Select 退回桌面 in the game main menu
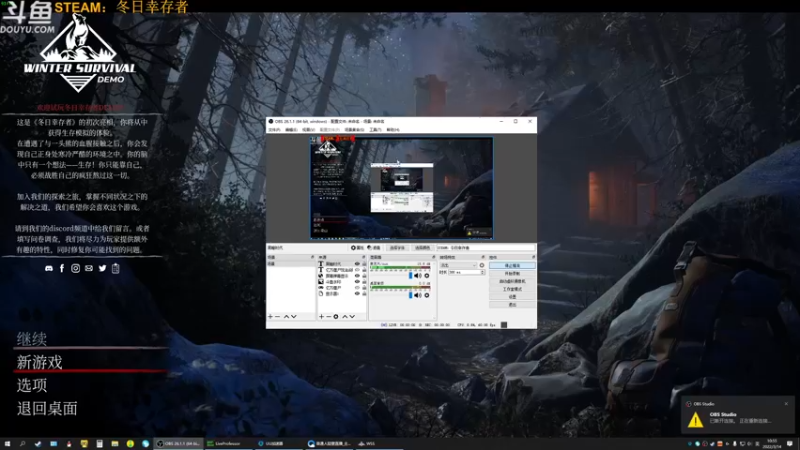The image size is (800, 450). (x=47, y=408)
